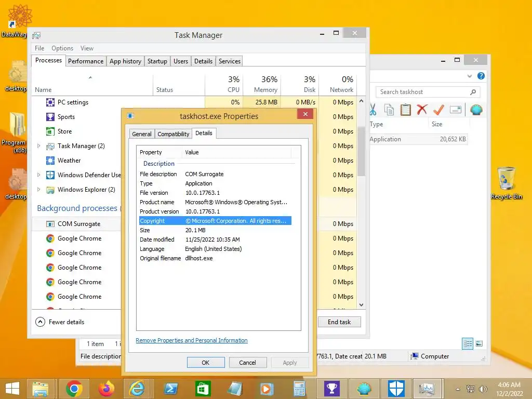Sort Explorer files by Size column

click(448, 124)
